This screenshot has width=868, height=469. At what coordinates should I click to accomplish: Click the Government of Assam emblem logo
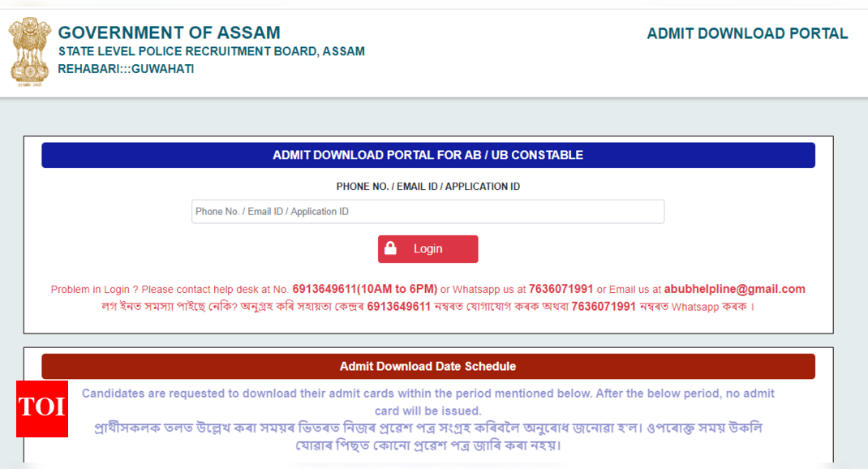coord(29,52)
